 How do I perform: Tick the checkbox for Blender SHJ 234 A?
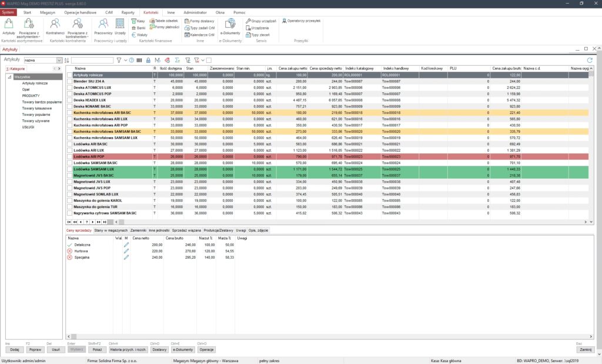tap(69, 81)
